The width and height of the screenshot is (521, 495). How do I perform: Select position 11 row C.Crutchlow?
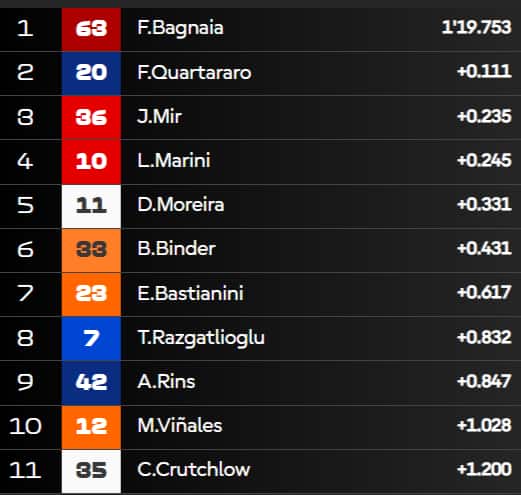coord(260,471)
